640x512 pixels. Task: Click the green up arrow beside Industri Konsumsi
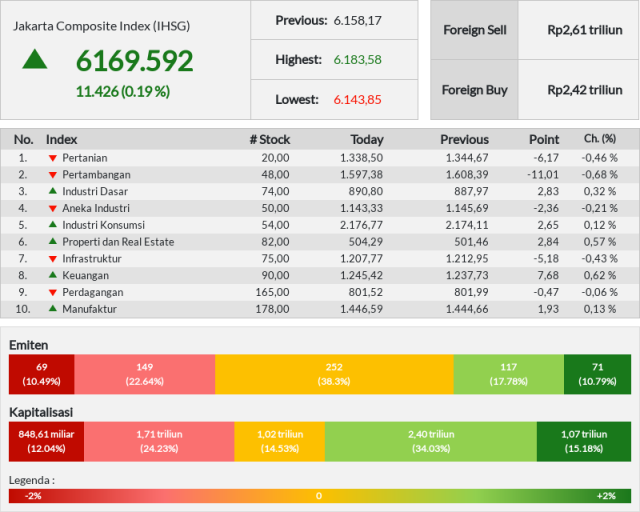click(53, 224)
